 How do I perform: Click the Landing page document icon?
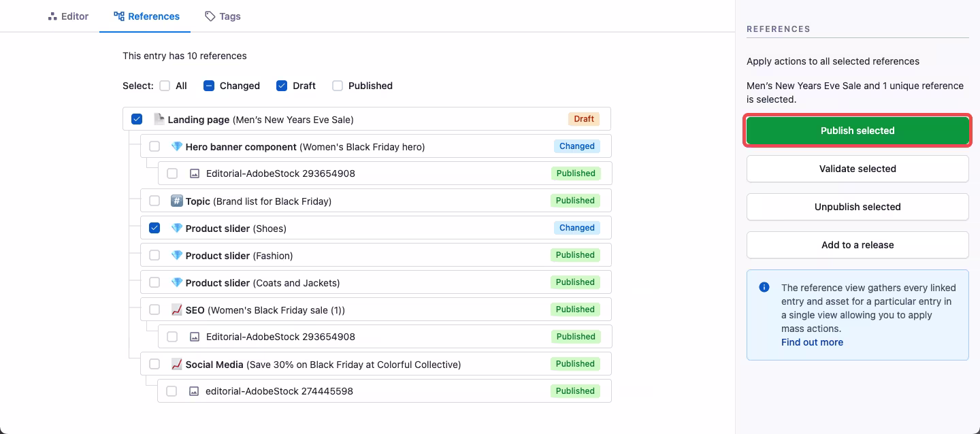[159, 119]
